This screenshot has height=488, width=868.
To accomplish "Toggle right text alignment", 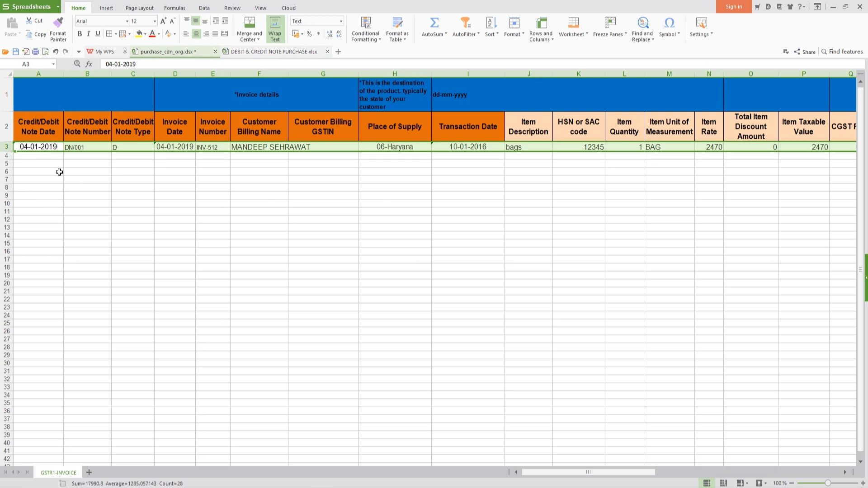I will point(206,34).
